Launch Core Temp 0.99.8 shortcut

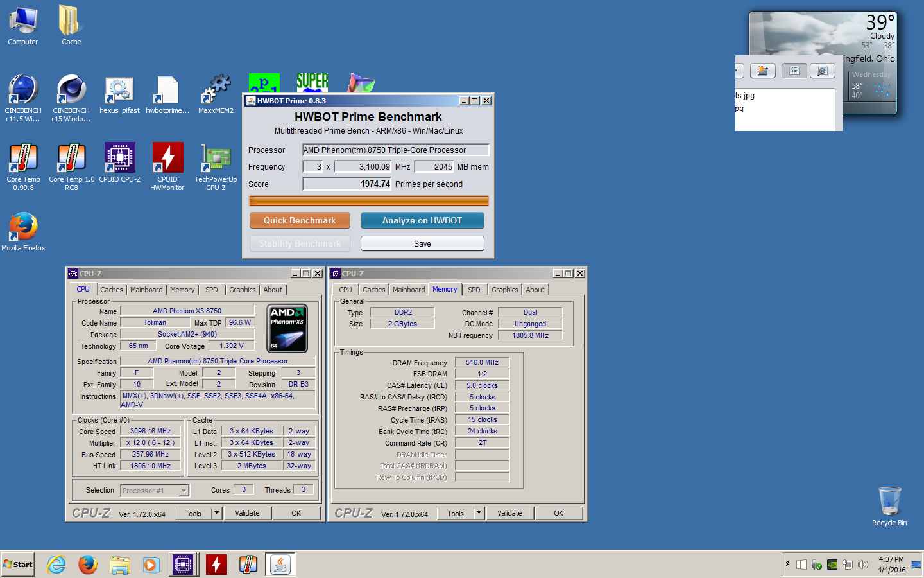point(23,166)
